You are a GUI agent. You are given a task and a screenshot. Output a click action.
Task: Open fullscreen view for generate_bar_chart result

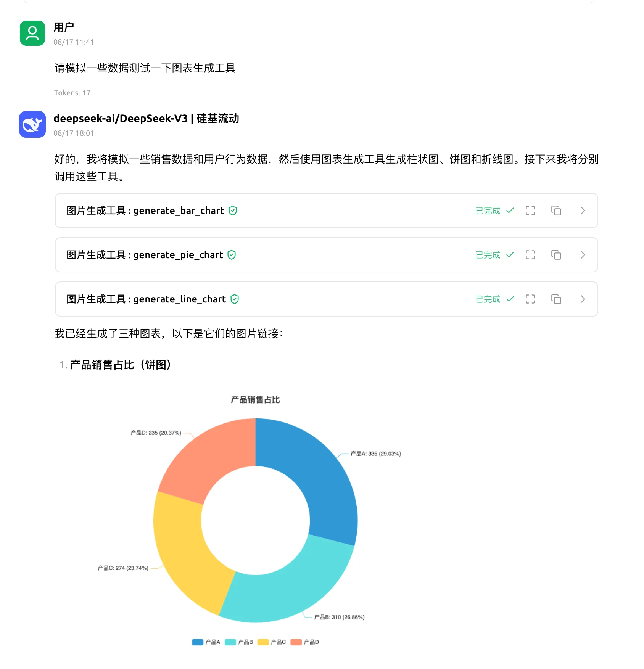[530, 211]
